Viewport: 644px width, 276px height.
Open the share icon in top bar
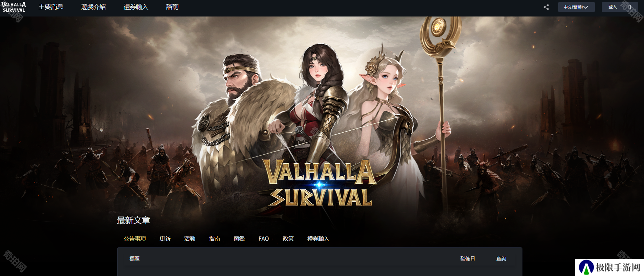(546, 7)
